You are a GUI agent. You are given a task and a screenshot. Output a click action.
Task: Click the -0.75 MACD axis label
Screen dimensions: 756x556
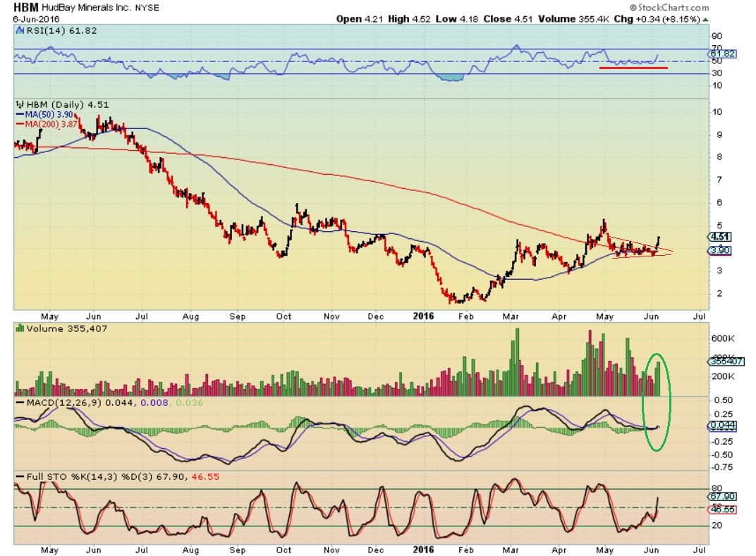tap(722, 467)
